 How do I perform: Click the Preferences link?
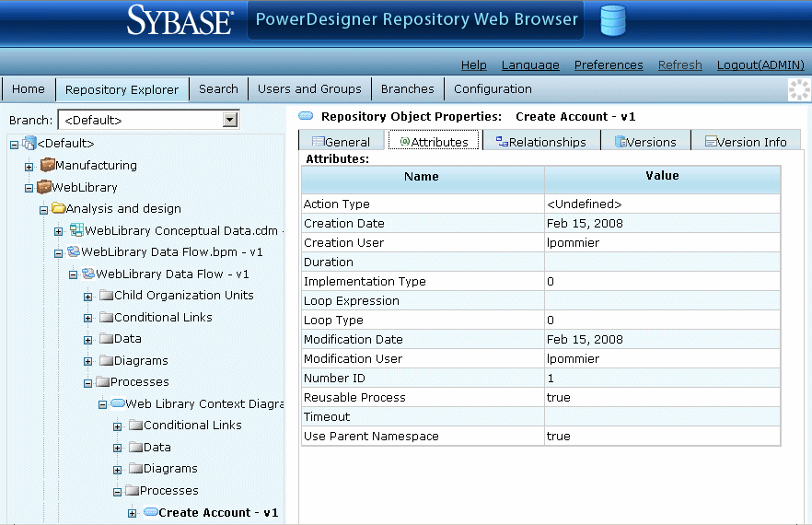pyautogui.click(x=609, y=65)
